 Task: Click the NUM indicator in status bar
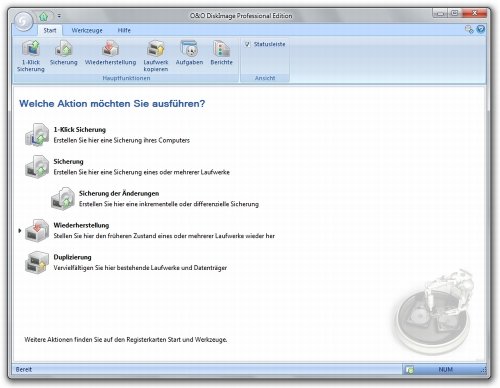(x=445, y=370)
